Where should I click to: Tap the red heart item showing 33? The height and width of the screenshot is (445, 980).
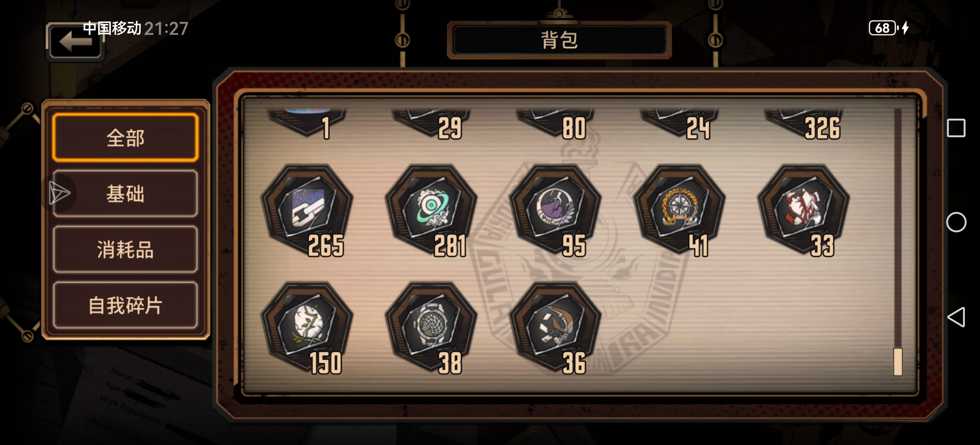click(803, 209)
